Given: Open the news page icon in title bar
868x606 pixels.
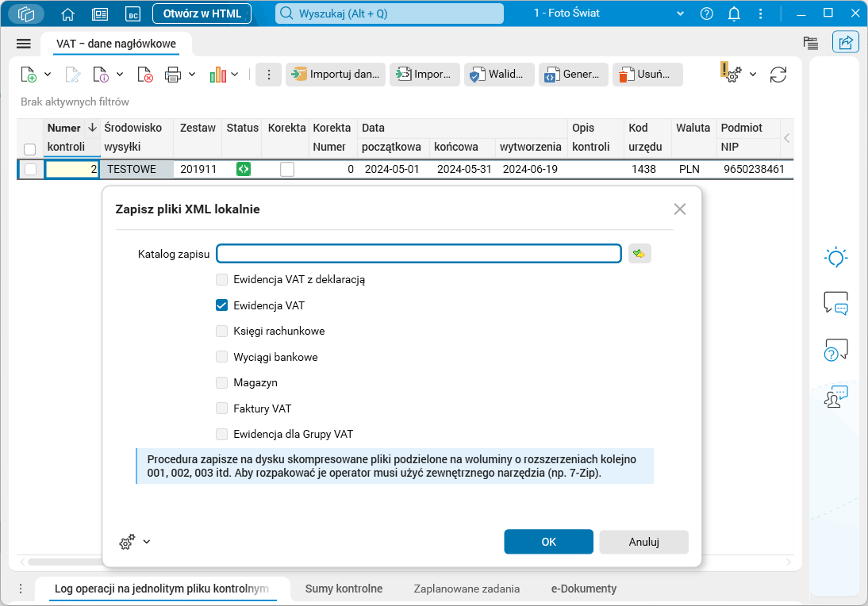Looking at the screenshot, I should 100,13.
